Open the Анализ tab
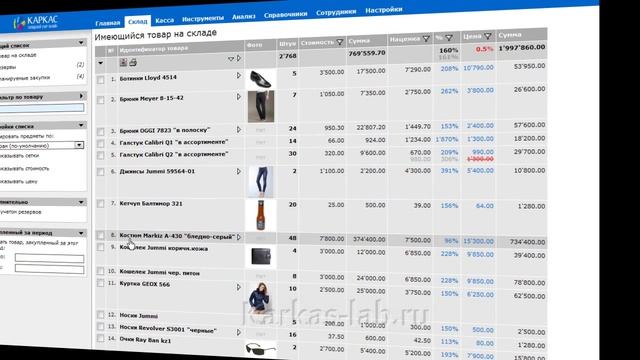 tap(244, 17)
